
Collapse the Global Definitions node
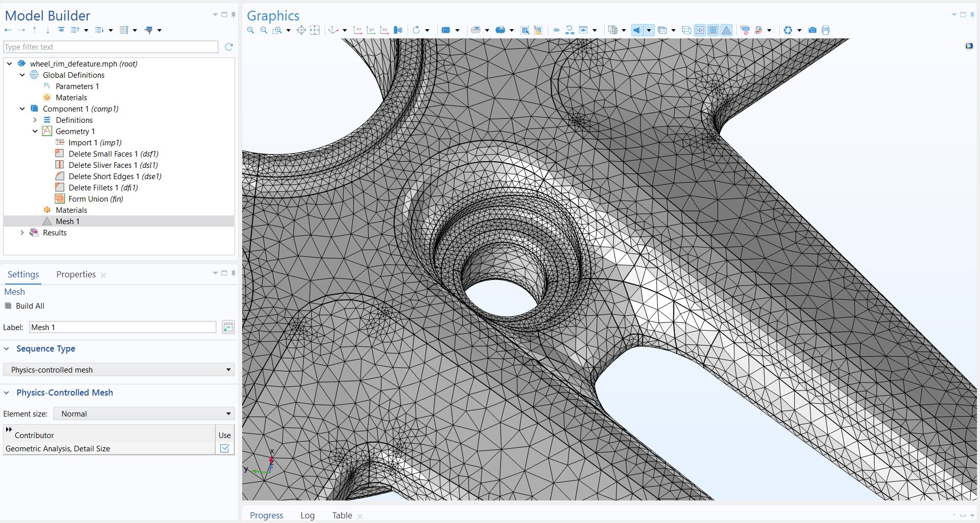click(22, 75)
